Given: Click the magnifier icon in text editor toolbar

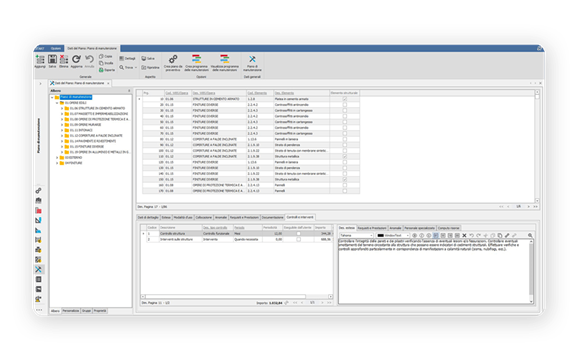Looking at the screenshot, I should pyautogui.click(x=530, y=235).
